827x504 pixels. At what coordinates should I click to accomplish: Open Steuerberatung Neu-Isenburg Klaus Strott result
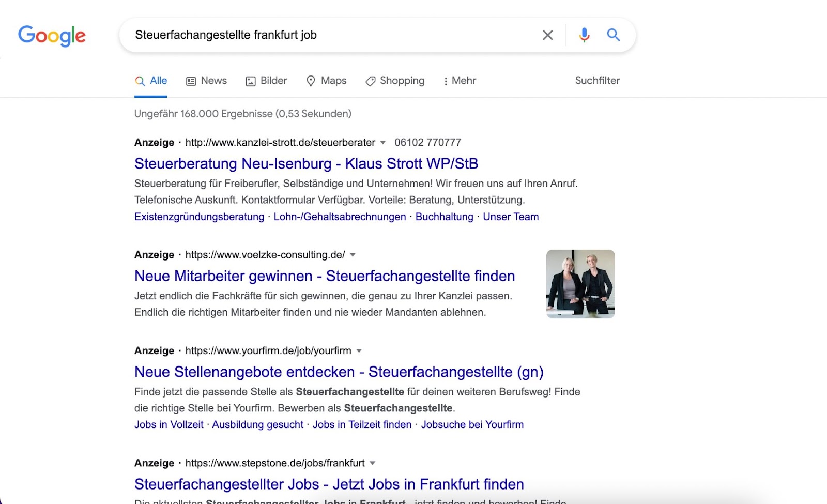tap(306, 164)
